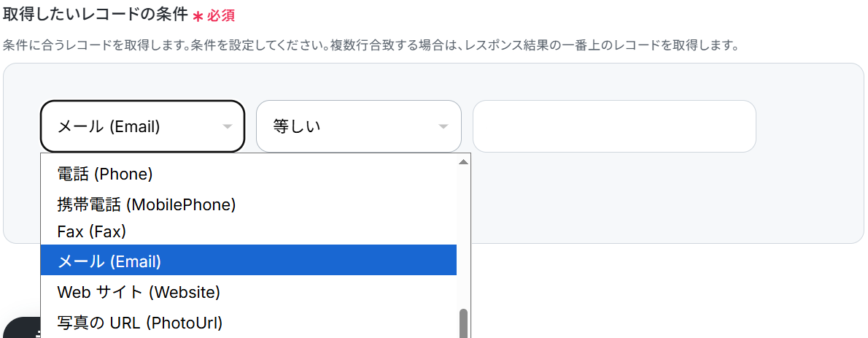Click the condition description help text
Screen dimensions: 868x338
tap(371, 45)
